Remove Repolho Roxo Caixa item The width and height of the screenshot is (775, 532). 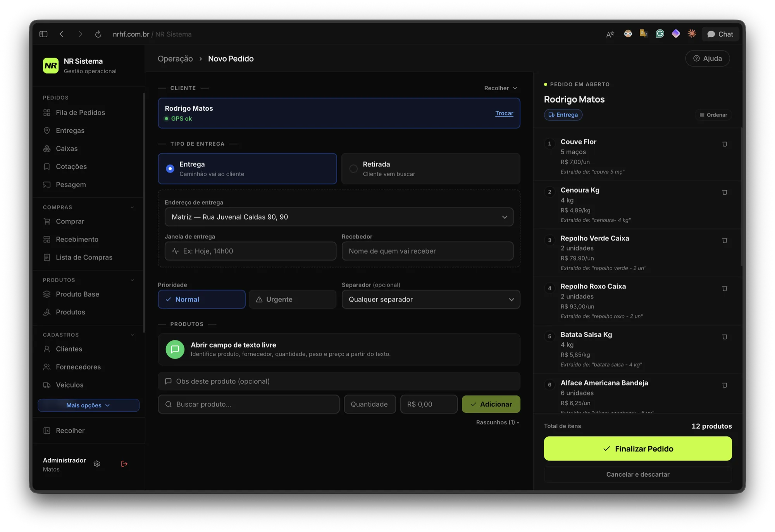(x=724, y=289)
